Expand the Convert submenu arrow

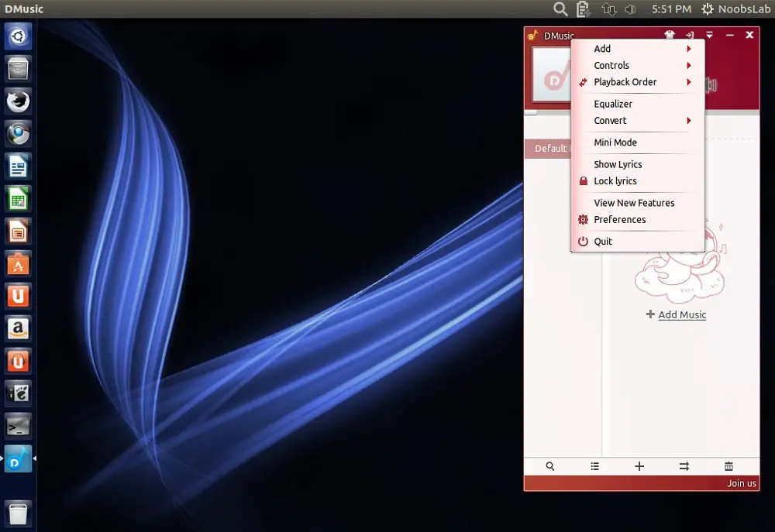click(x=688, y=121)
